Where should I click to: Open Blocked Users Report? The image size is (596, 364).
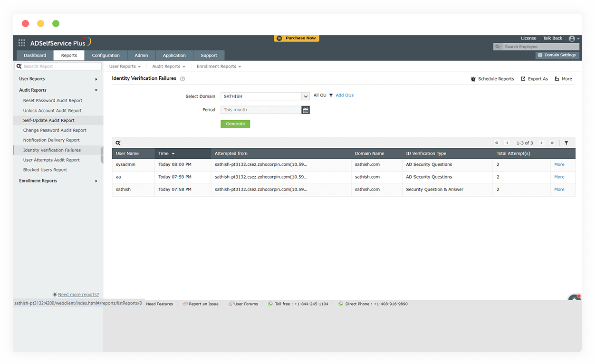click(x=45, y=170)
